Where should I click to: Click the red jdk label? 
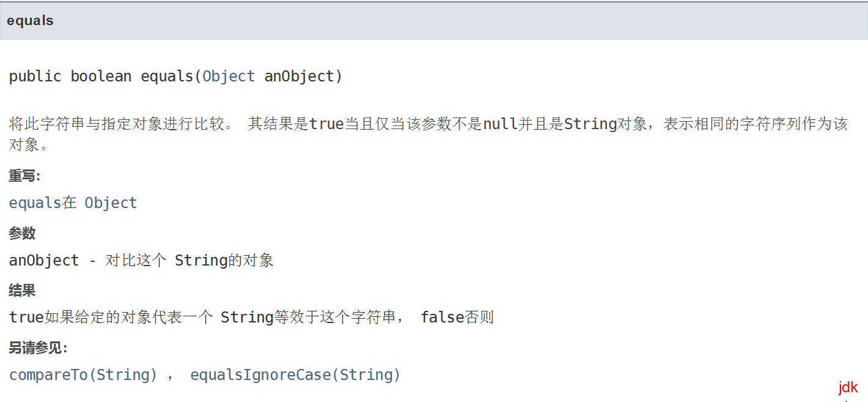pos(848,387)
